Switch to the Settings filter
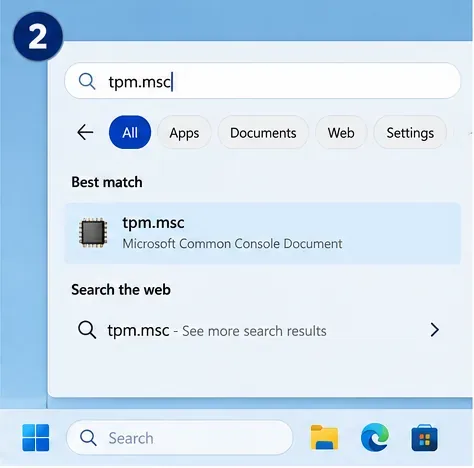Image resolution: width=474 pixels, height=468 pixels. (410, 132)
